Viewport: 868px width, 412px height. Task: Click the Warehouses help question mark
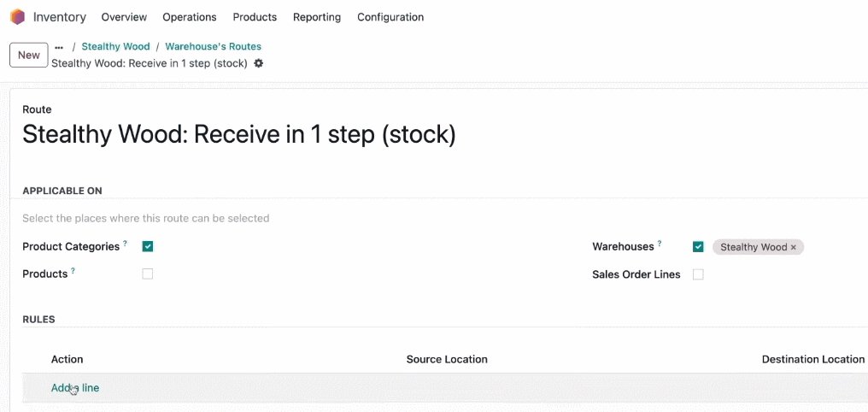click(x=660, y=243)
